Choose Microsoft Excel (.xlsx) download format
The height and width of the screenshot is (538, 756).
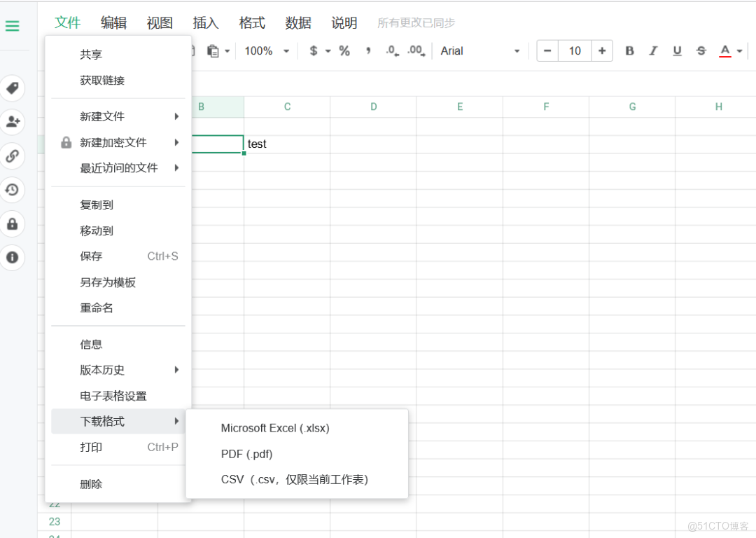[x=274, y=428]
